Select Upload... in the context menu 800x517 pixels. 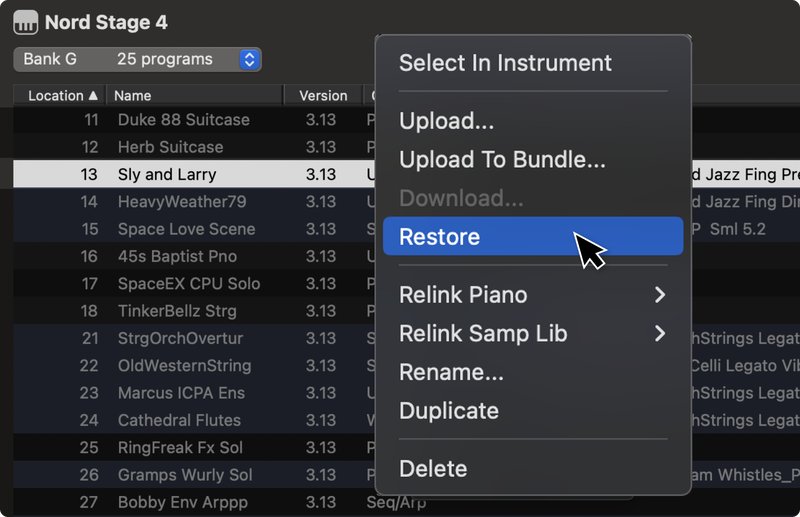click(x=533, y=121)
